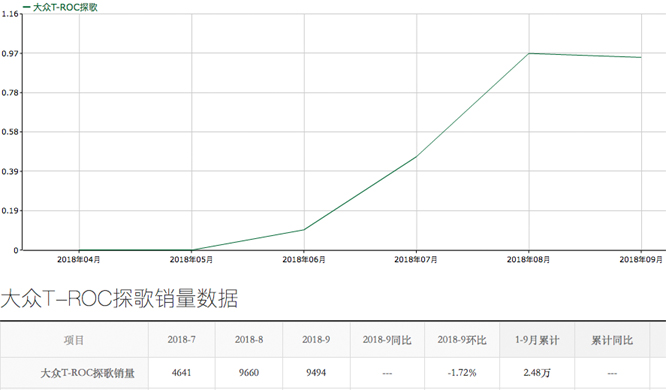The height and width of the screenshot is (390, 666).
Task: Click the 2018-9同比 column header
Action: pyautogui.click(x=387, y=340)
